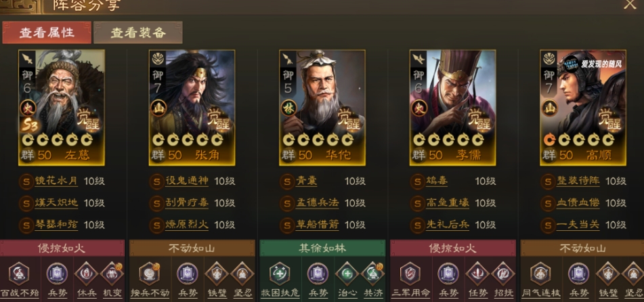Open the 镜花水月 skill link
The image size is (644, 302).
tap(56, 181)
